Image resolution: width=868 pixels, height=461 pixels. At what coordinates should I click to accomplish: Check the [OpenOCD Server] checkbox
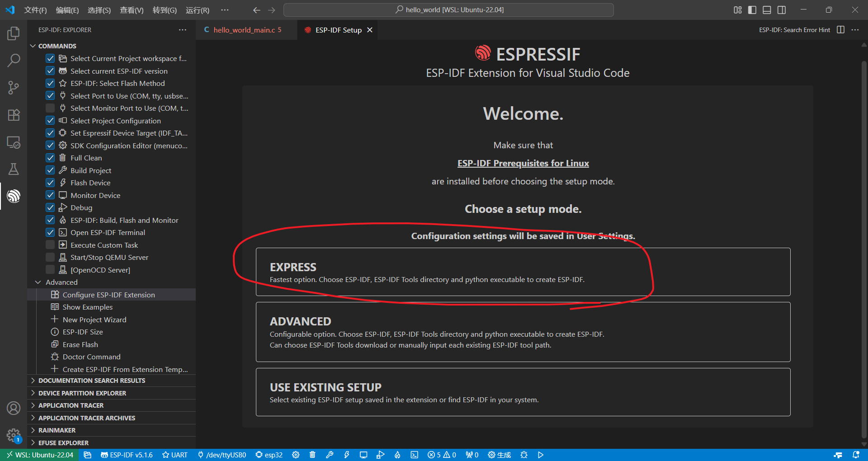click(x=50, y=270)
